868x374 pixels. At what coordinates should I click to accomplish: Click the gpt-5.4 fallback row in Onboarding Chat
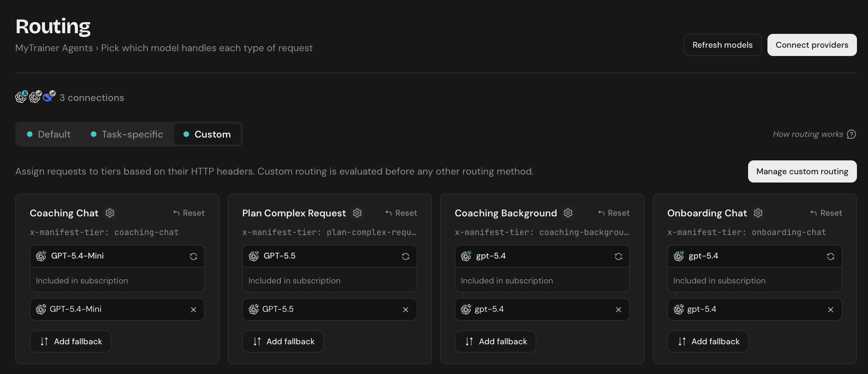tap(755, 309)
